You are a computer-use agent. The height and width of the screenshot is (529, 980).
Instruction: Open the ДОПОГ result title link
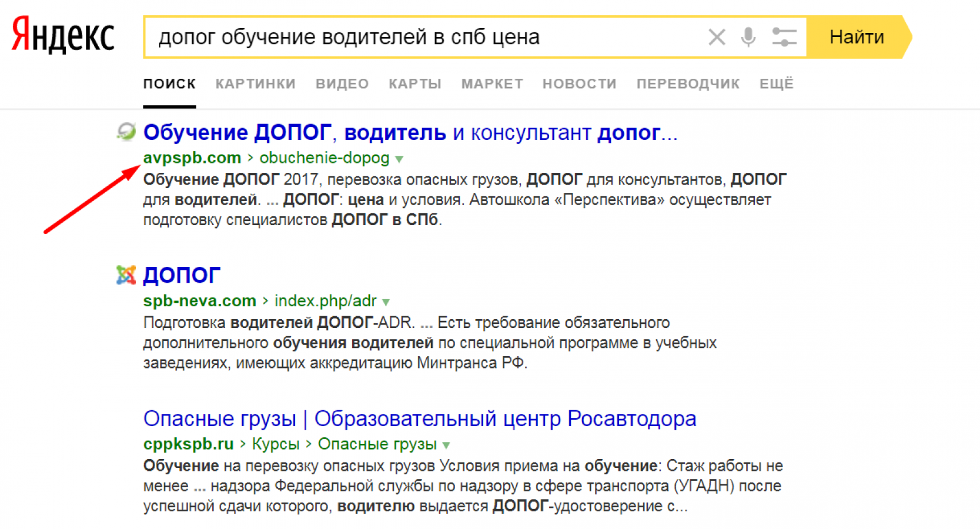[x=182, y=275]
